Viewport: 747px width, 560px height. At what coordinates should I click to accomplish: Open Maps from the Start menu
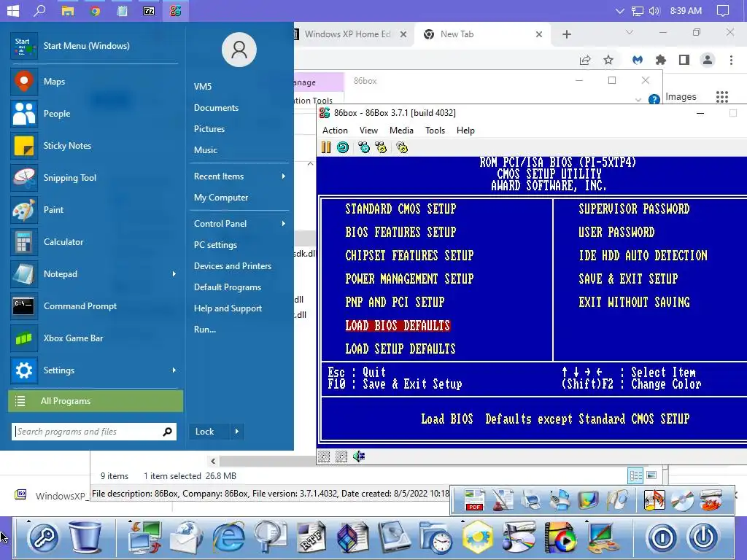94,82
